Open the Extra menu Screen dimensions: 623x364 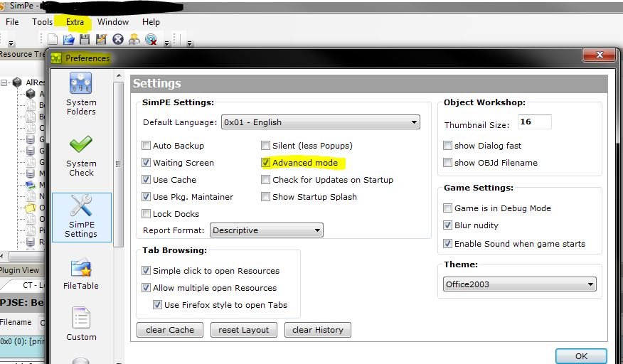[x=75, y=22]
